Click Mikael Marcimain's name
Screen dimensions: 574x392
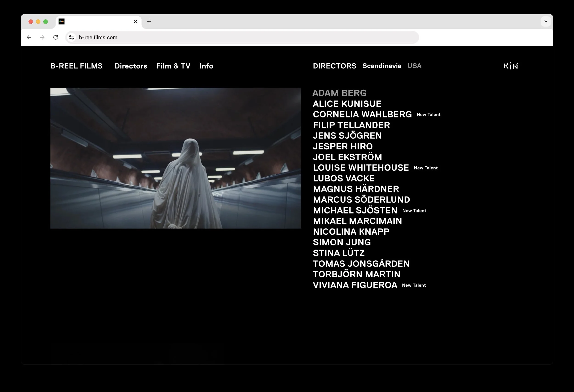coord(357,221)
